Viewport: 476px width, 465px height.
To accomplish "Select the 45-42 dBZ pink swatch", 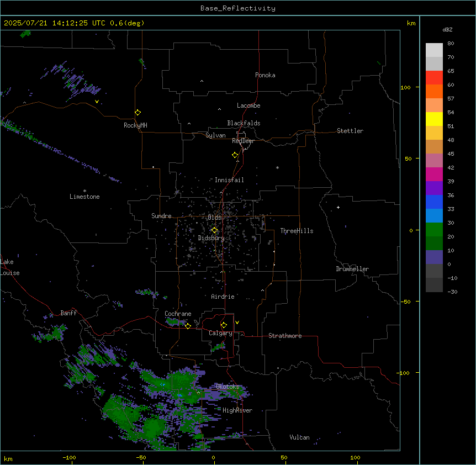I will click(434, 161).
